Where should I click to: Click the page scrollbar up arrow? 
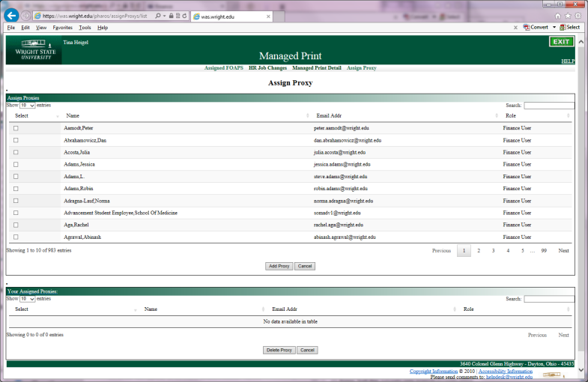click(581, 42)
